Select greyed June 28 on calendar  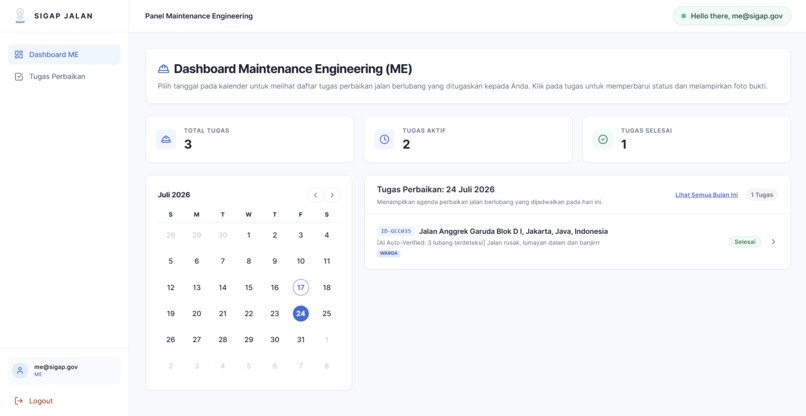171,235
